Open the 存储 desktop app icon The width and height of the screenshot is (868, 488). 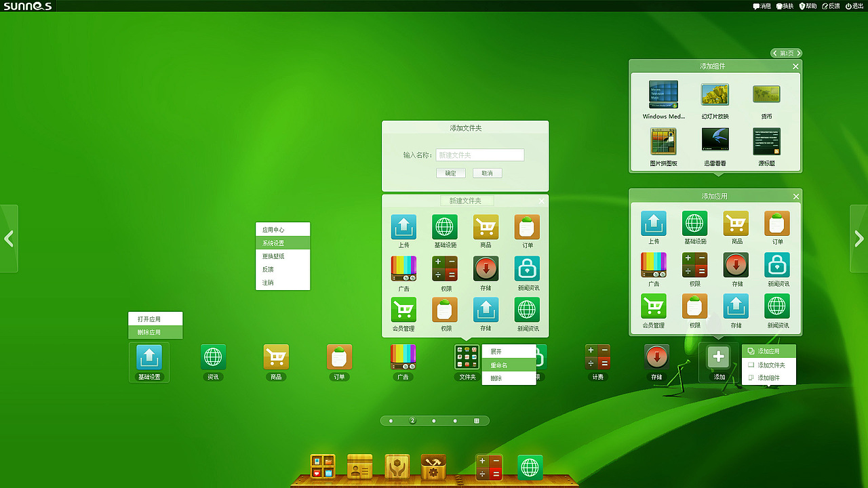(x=656, y=357)
